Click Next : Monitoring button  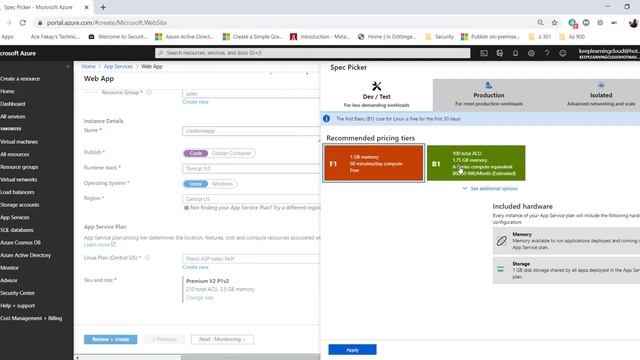tap(222, 339)
